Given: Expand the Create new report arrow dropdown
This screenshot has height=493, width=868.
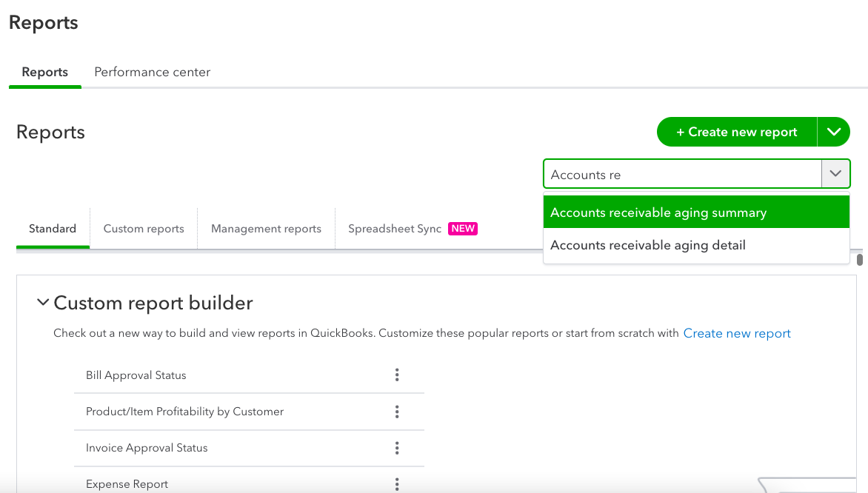Looking at the screenshot, I should (834, 132).
